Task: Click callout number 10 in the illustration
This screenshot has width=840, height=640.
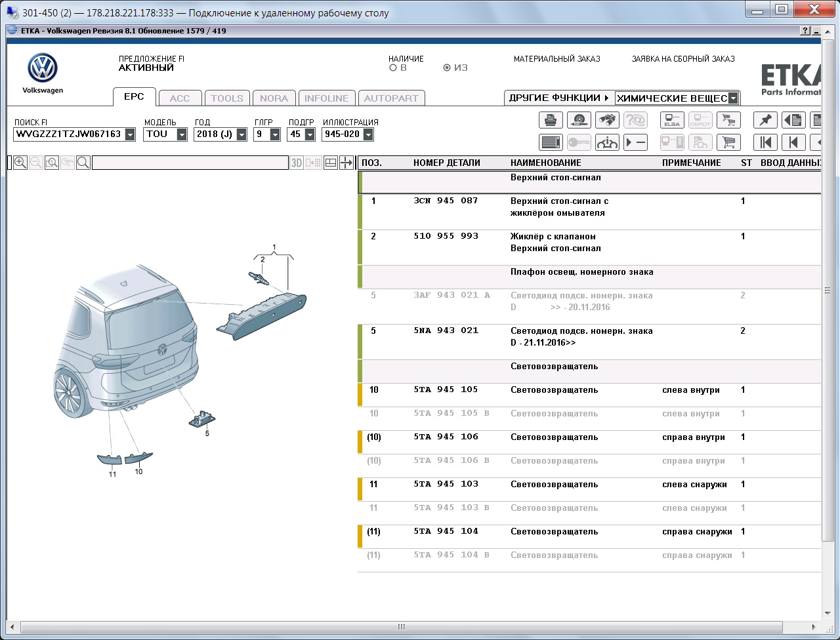Action: [138, 471]
